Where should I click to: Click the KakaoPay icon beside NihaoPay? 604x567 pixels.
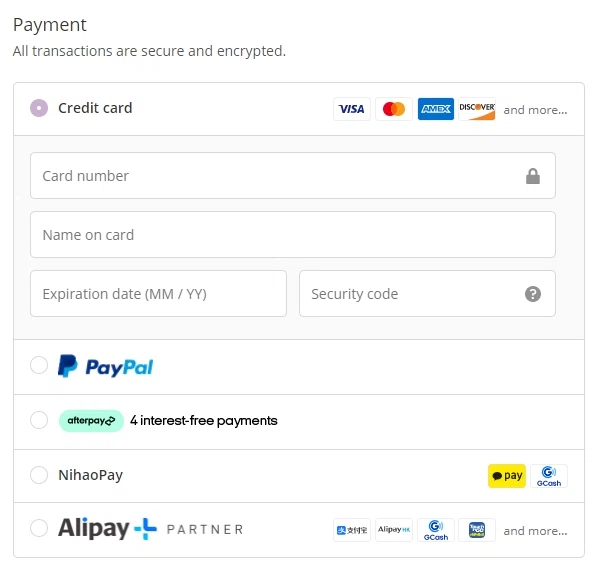click(x=506, y=476)
